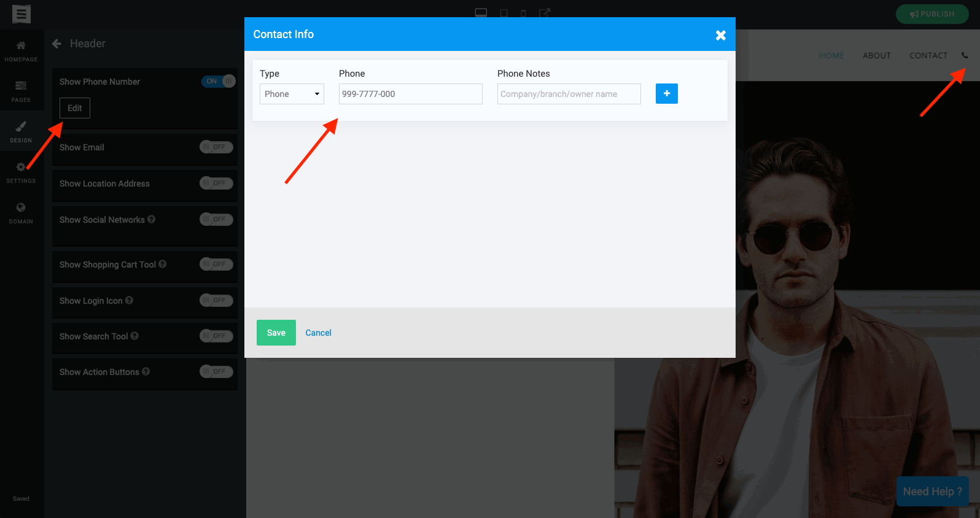Click help icon beside Show Login Icon
980x518 pixels.
click(x=130, y=300)
